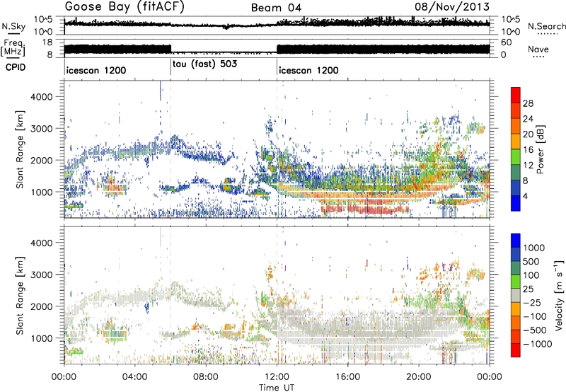Screen dimensions: 566x392
Task: Click the Power [dB] colorbar
Action: [516, 149]
